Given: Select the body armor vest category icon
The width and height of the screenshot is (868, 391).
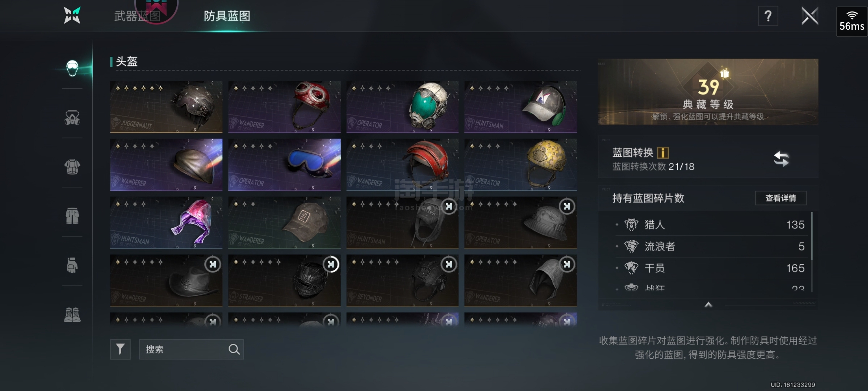Looking at the screenshot, I should [72, 167].
